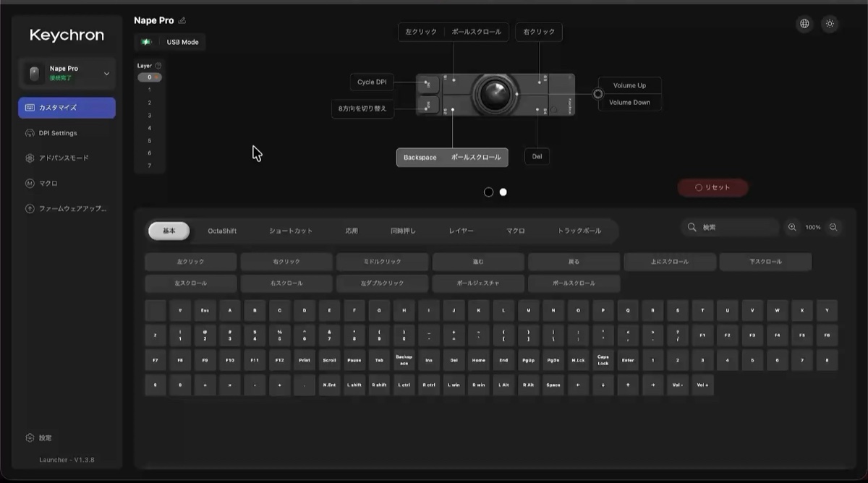
Task: Open アドバンスモード in the sidebar
Action: (x=67, y=158)
